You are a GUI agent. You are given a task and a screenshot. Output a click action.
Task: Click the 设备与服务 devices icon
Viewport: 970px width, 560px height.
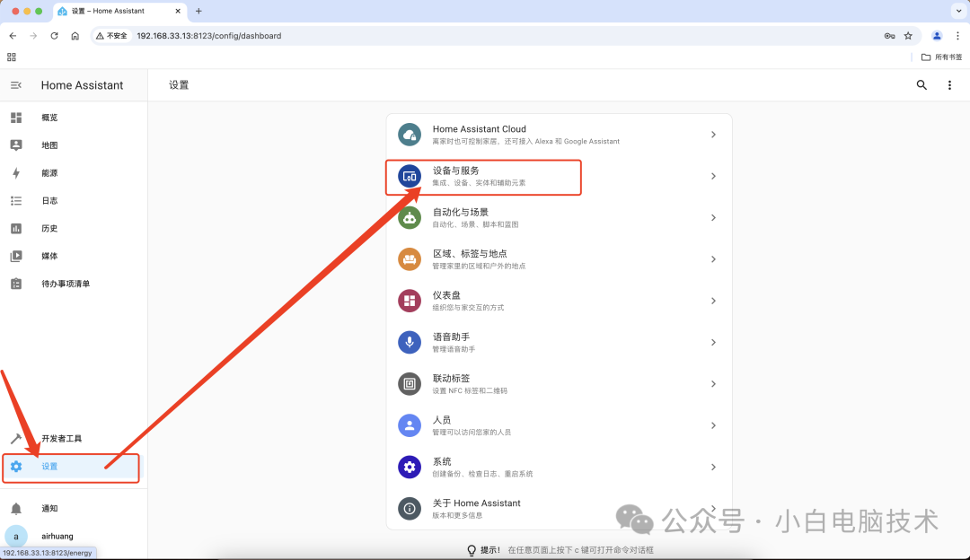[410, 176]
